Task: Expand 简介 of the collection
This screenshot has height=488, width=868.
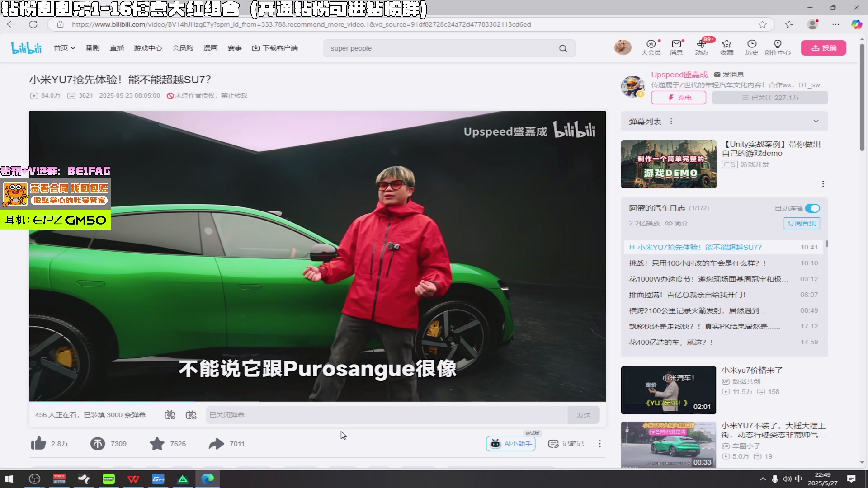Action: [x=677, y=223]
